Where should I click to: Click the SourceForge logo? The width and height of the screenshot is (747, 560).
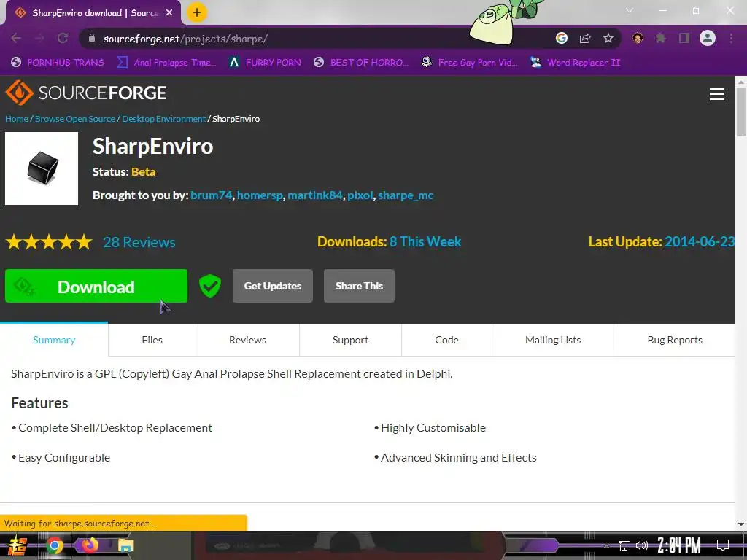[x=86, y=93]
